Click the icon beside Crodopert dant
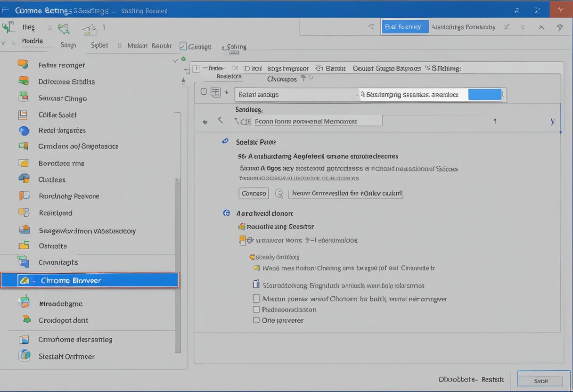This screenshot has width=573, height=392. click(x=25, y=320)
